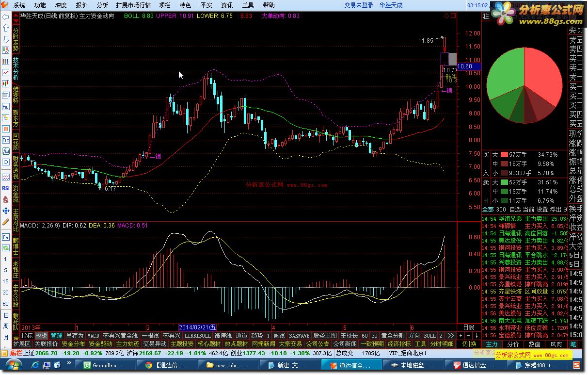Open the 系统 menu

(19, 5)
